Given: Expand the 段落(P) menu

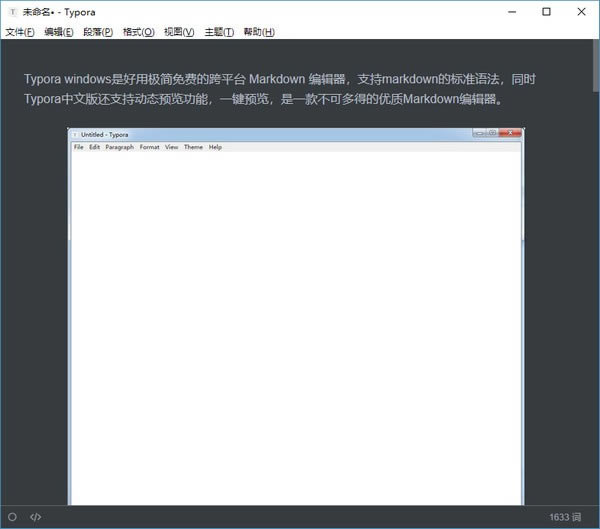Looking at the screenshot, I should pos(98,32).
